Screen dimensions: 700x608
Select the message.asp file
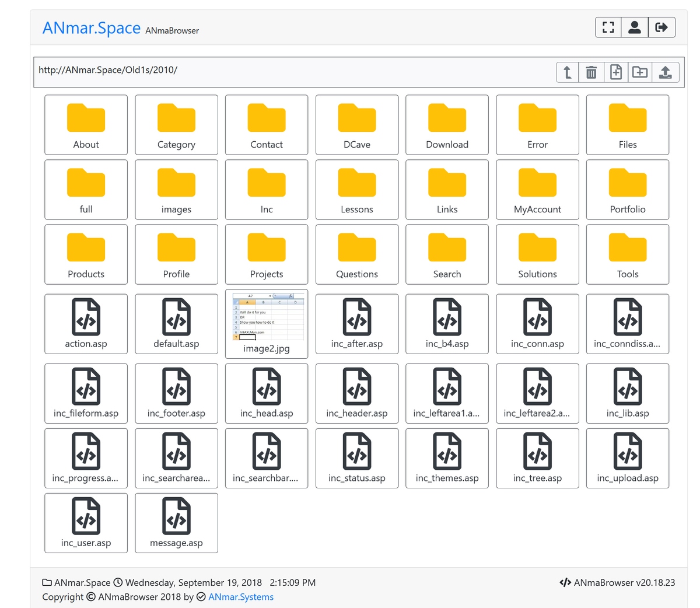pyautogui.click(x=176, y=523)
